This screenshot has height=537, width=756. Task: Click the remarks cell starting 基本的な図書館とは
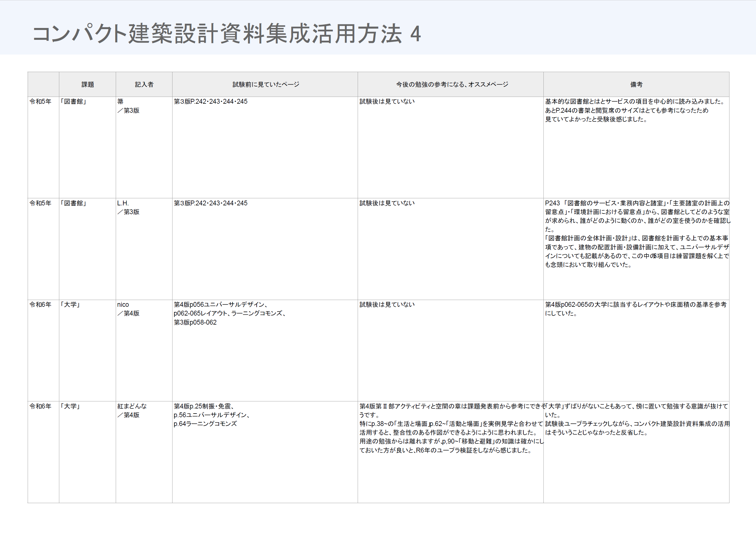point(634,110)
